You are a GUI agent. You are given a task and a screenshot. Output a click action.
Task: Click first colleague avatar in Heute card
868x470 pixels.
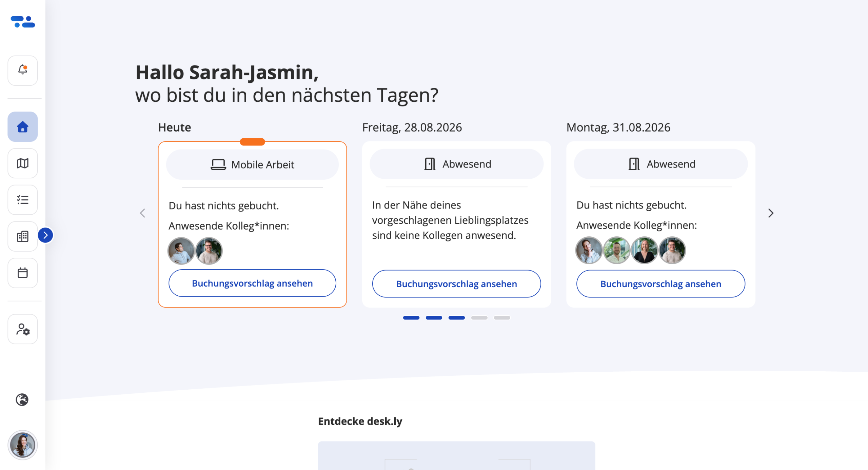(181, 251)
